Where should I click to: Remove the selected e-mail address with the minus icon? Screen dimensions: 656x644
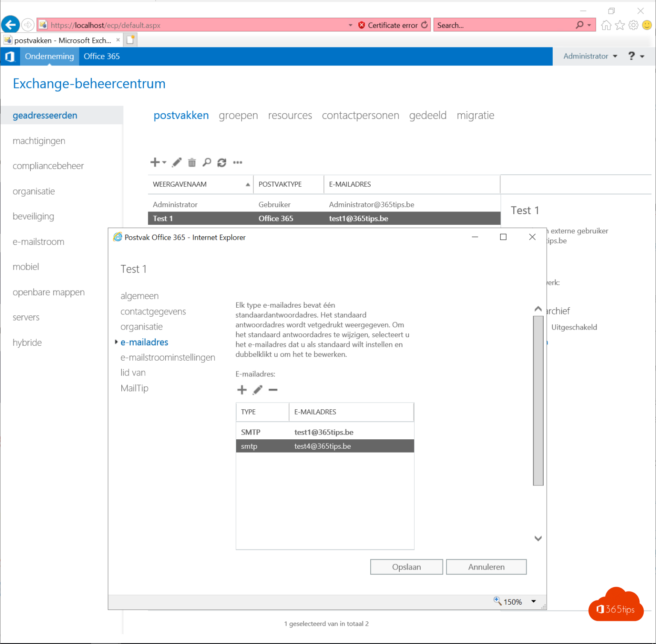tap(273, 390)
